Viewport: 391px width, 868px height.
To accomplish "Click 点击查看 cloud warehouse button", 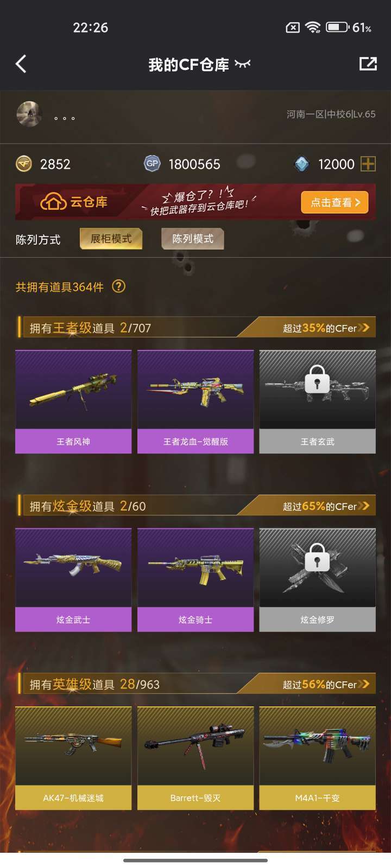I will click(335, 202).
